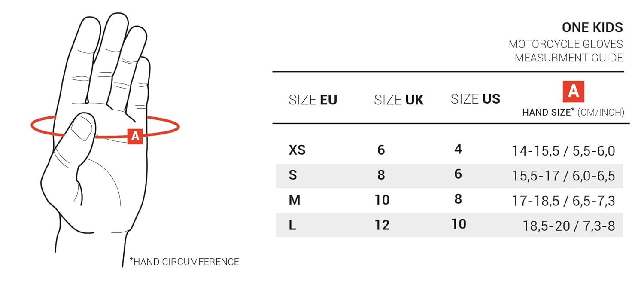The width and height of the screenshot is (644, 284).
Task: Click the MOTORCYCLE GLOVES subtitle text
Action: 565,44
